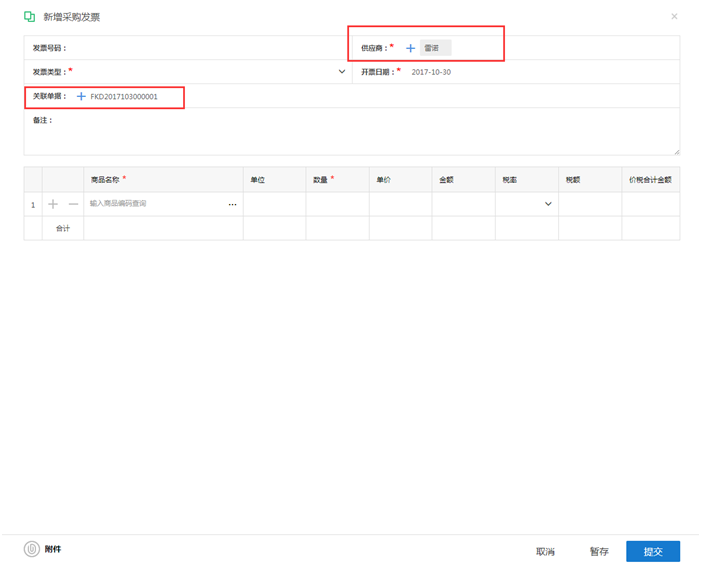This screenshot has width=701, height=568.
Task: Add a row with the plus icon in row 1
Action: [53, 204]
